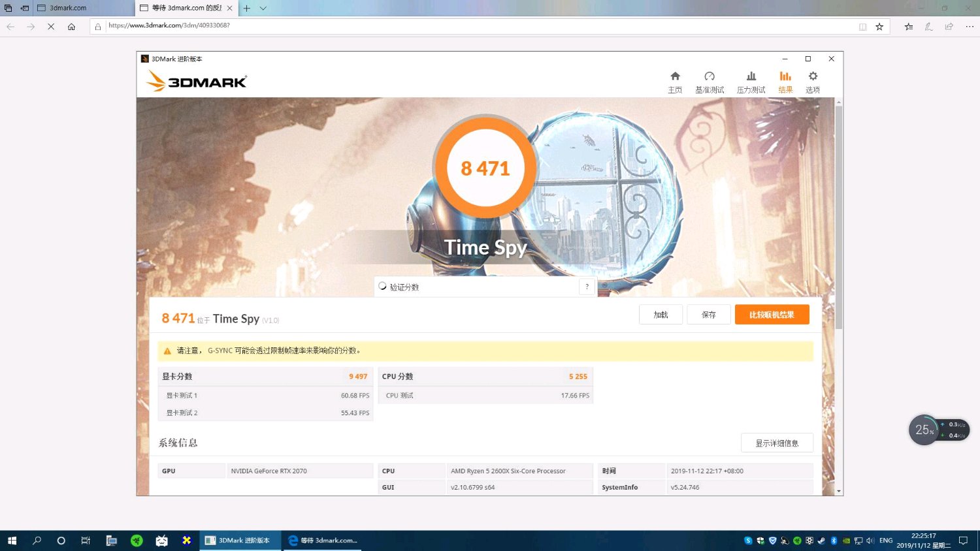
Task: Open a new Edge tab
Action: (x=247, y=8)
